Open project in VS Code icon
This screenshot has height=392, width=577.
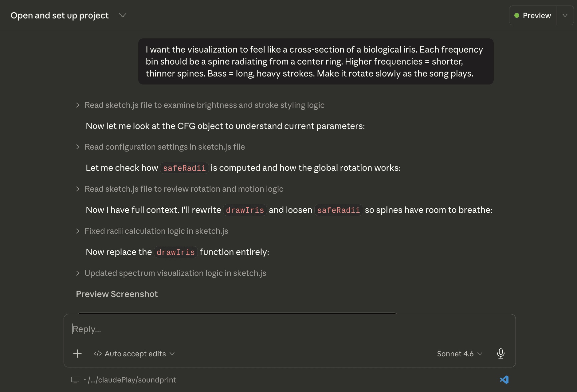(x=504, y=380)
